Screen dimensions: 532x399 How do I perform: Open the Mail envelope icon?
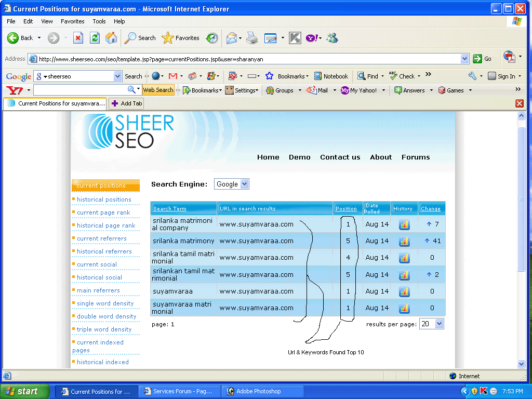click(231, 38)
